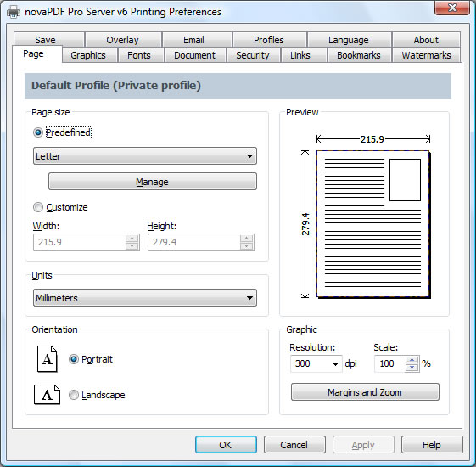
Task: Click the landscape page orientation icon
Action: 47,395
